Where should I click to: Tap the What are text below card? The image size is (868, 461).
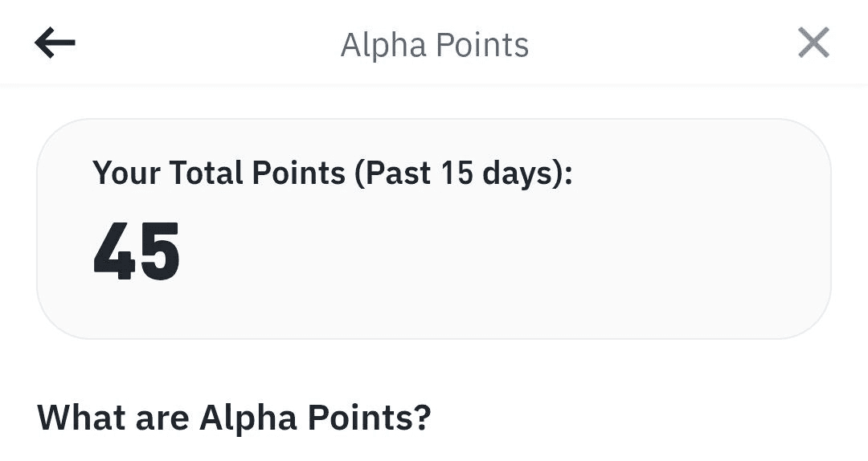tap(113, 418)
